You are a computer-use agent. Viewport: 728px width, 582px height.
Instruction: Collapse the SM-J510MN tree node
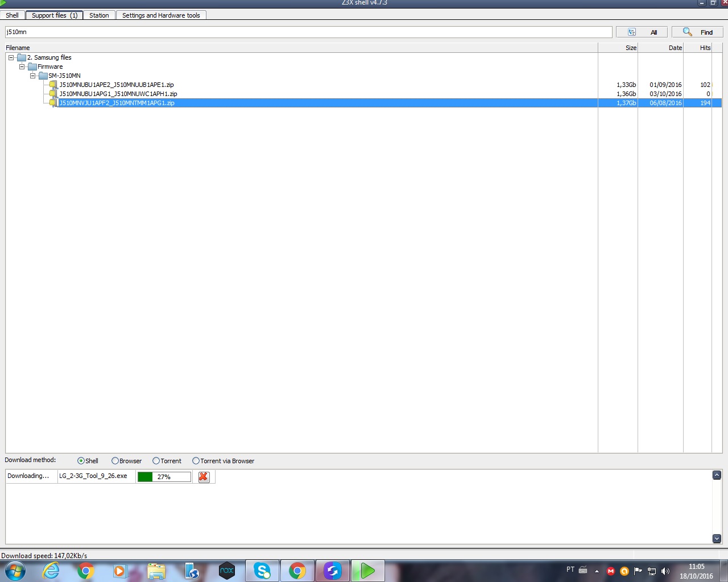point(32,76)
